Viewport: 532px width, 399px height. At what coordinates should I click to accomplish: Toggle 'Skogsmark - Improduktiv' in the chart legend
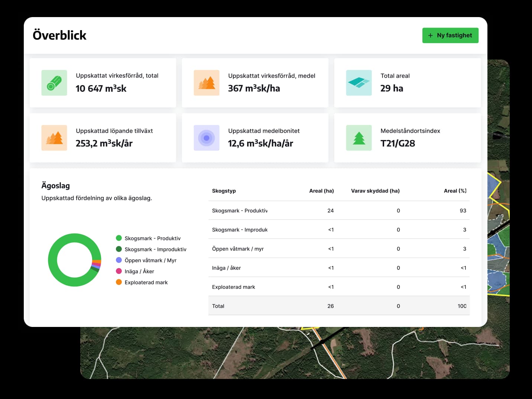(x=156, y=249)
